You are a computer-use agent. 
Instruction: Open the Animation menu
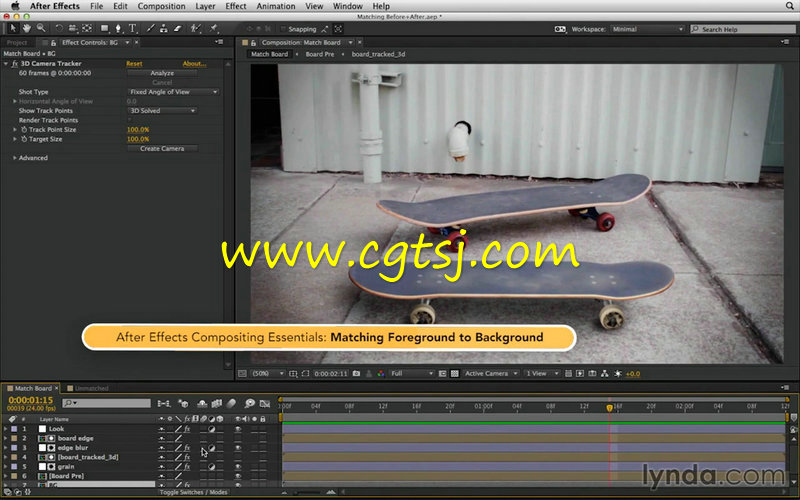click(276, 6)
